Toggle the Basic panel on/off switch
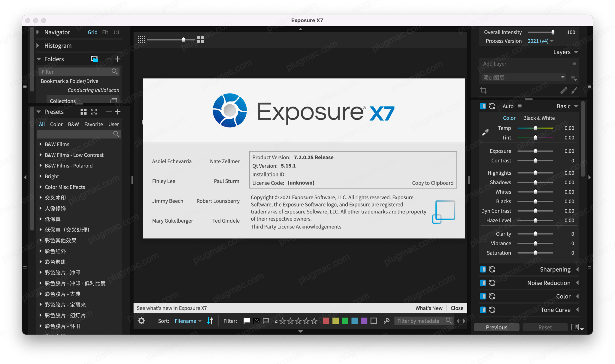This screenshot has width=615, height=364. pyautogui.click(x=483, y=106)
